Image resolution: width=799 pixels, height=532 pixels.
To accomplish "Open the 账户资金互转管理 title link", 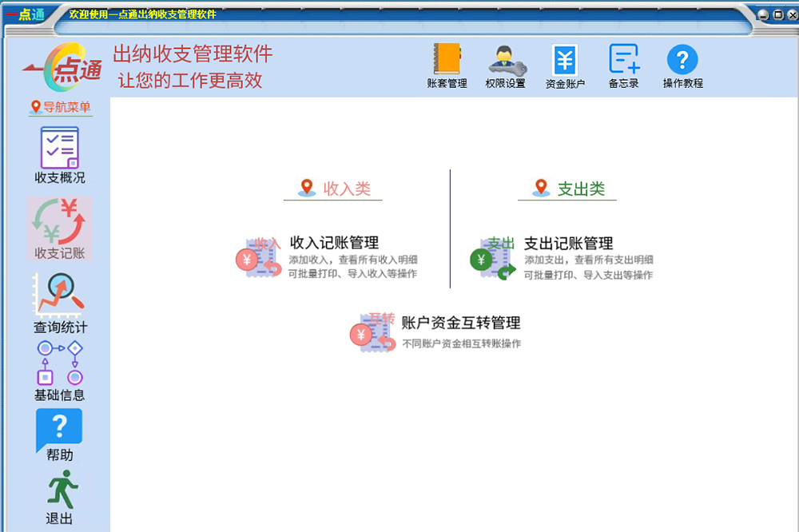I will (461, 323).
